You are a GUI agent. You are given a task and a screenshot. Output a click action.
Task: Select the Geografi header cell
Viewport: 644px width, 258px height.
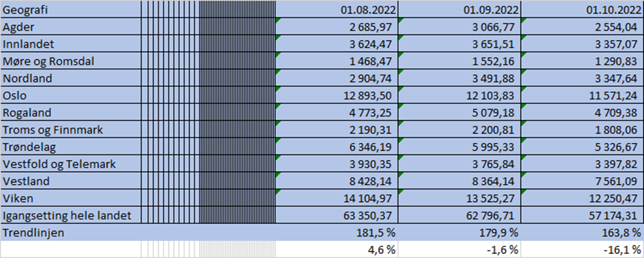pyautogui.click(x=71, y=10)
